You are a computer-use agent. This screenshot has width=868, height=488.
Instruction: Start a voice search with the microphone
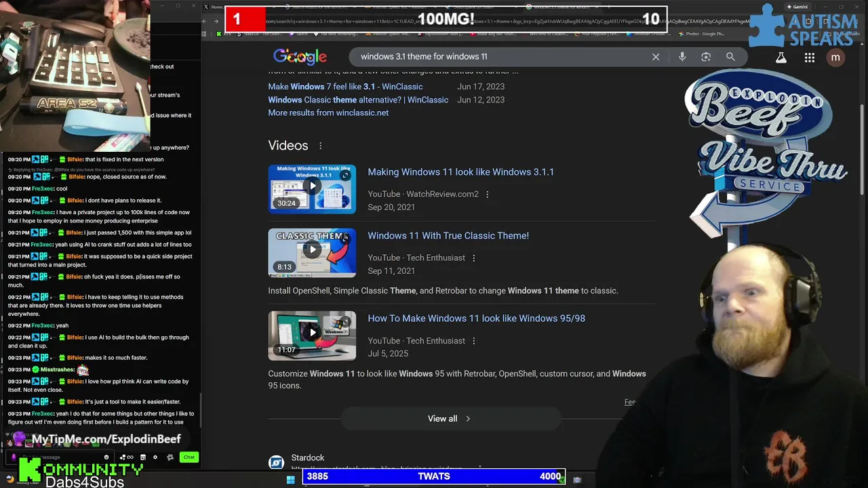(682, 57)
